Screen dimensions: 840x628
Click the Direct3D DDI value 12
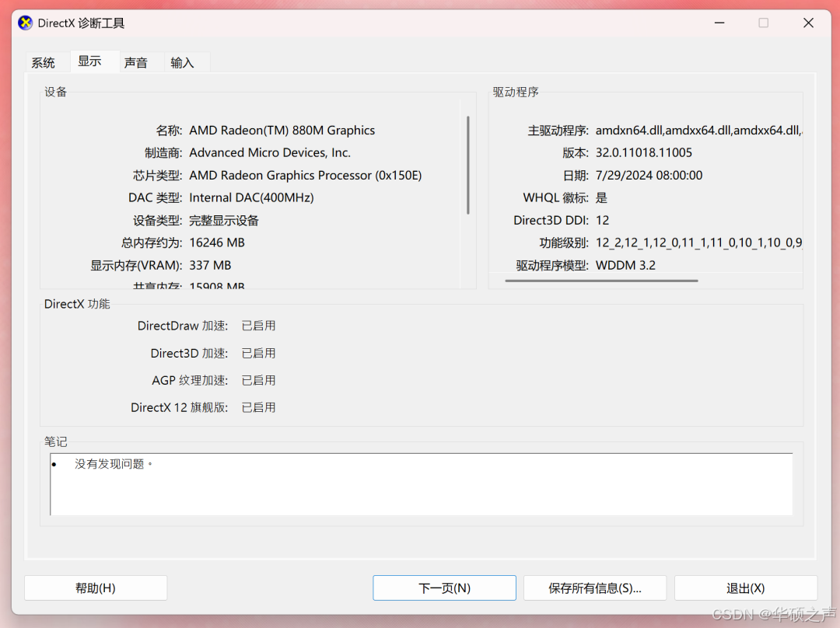(x=602, y=221)
